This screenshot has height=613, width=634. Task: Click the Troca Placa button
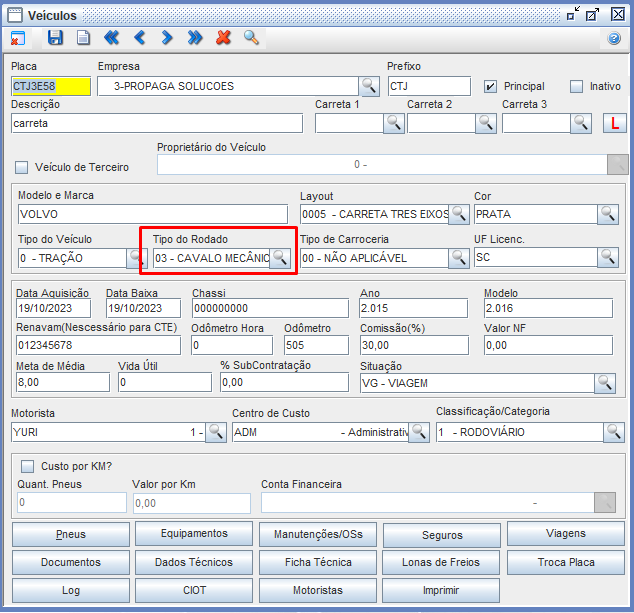566,562
